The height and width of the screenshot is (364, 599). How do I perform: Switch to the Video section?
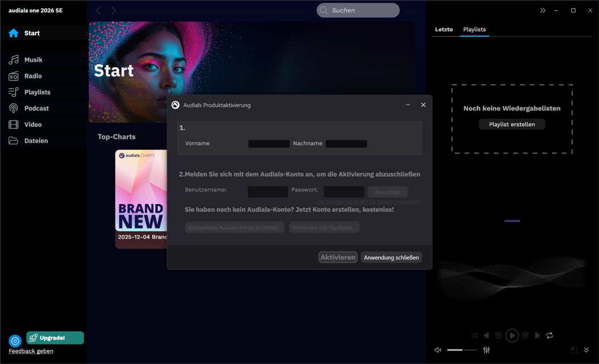click(x=33, y=124)
